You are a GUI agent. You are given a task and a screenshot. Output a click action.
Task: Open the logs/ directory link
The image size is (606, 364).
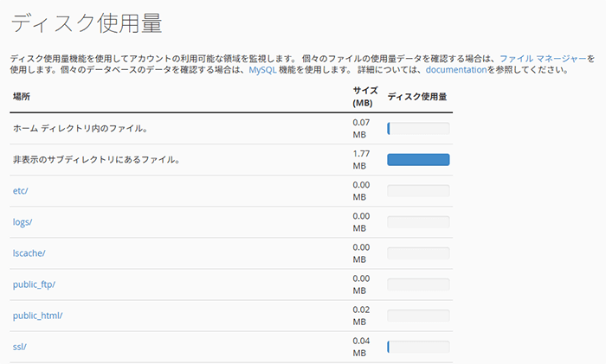[x=23, y=222]
